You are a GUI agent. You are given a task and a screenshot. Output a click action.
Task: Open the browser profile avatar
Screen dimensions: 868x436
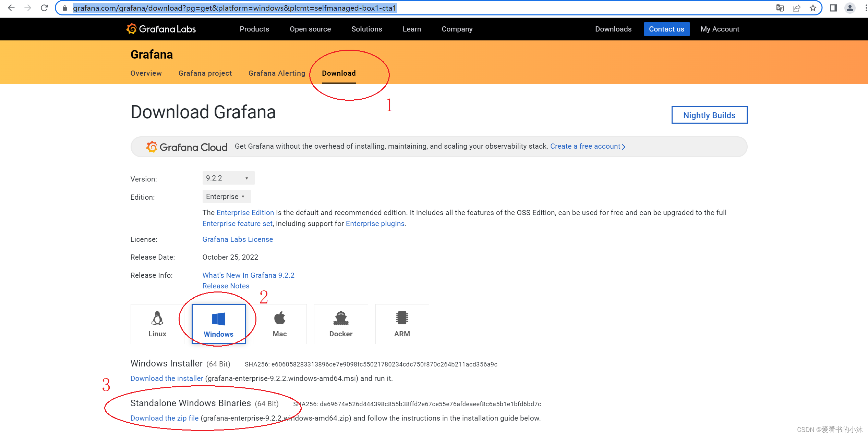tap(850, 8)
